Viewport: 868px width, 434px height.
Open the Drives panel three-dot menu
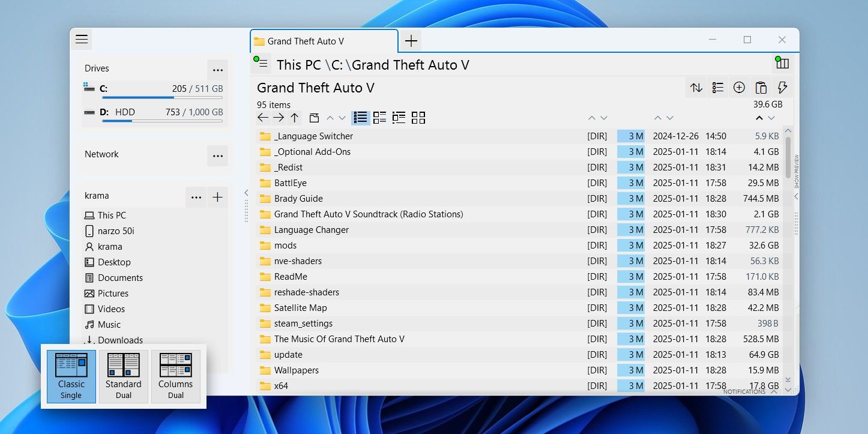217,69
